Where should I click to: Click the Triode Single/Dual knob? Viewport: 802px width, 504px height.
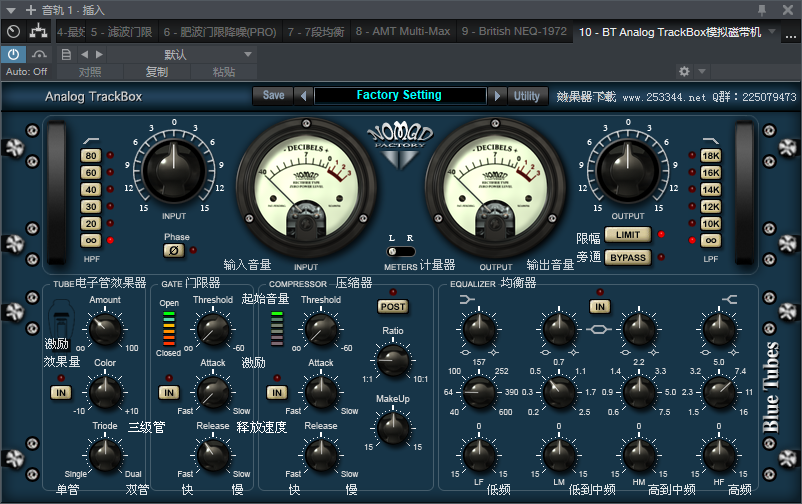tap(105, 455)
